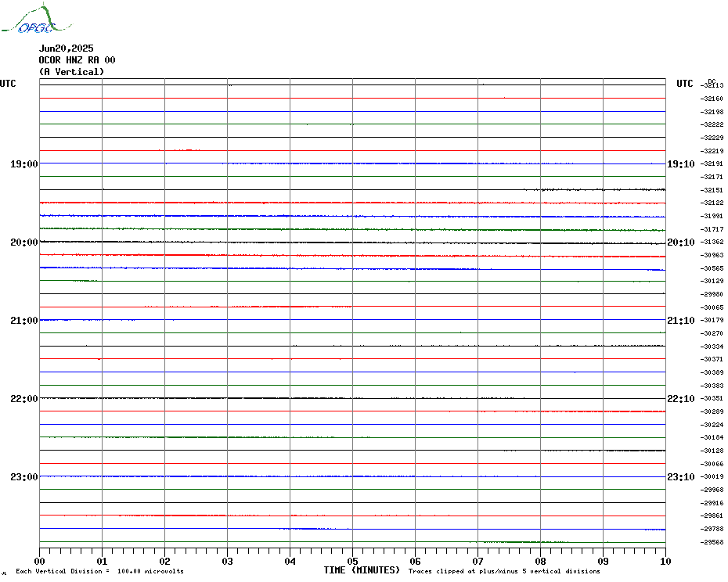This screenshot has height=582, width=728.
Task: Click the date text Jun20,2025
Action: [66, 48]
